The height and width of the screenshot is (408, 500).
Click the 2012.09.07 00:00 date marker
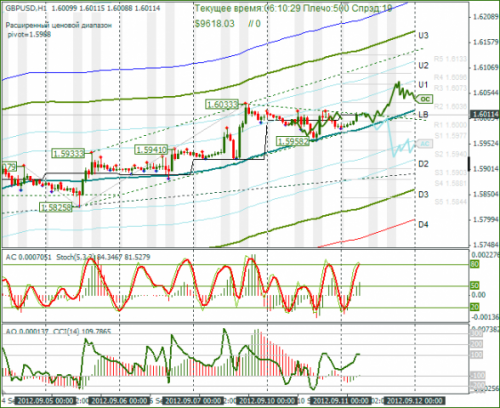click(x=194, y=401)
